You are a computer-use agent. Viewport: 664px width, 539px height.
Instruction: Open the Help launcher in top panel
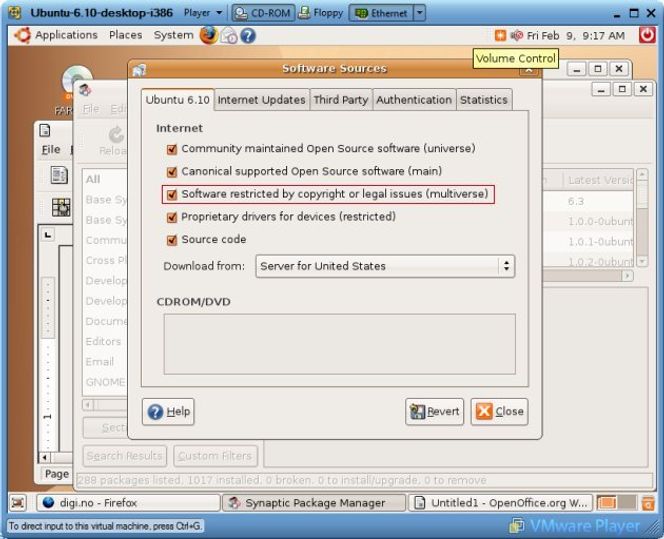(248, 36)
